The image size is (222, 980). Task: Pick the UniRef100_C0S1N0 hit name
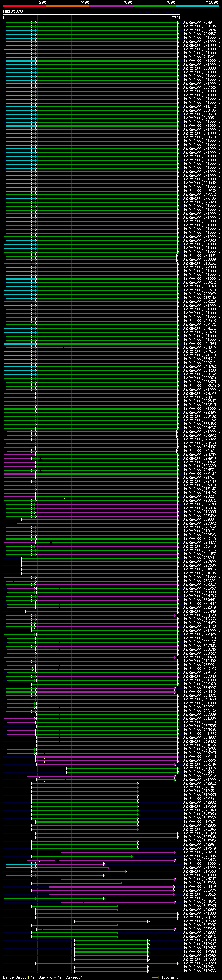[x=199, y=504]
